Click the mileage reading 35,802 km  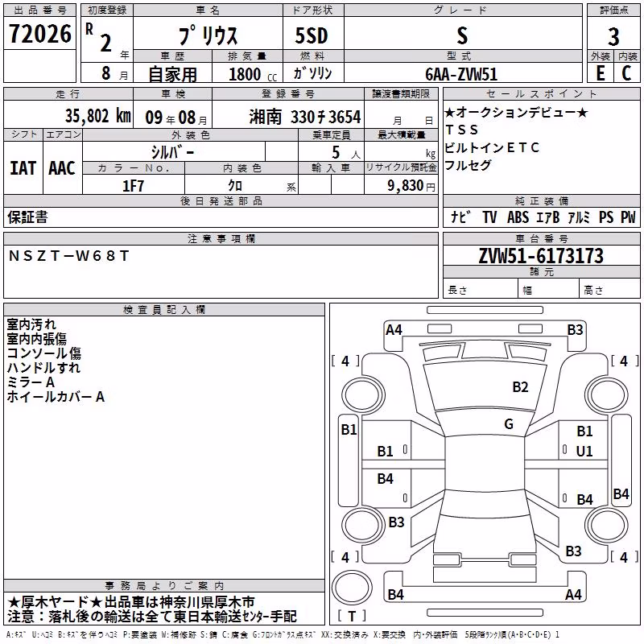(x=97, y=116)
